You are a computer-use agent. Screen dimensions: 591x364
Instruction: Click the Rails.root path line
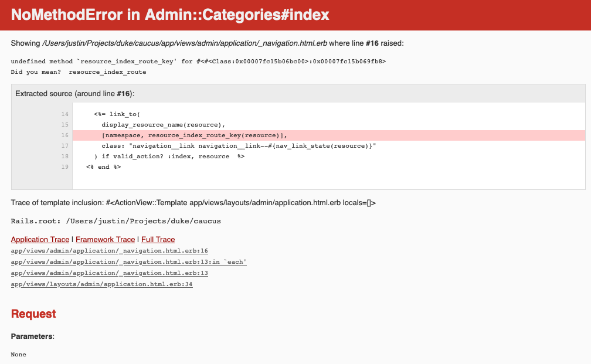coord(116,221)
